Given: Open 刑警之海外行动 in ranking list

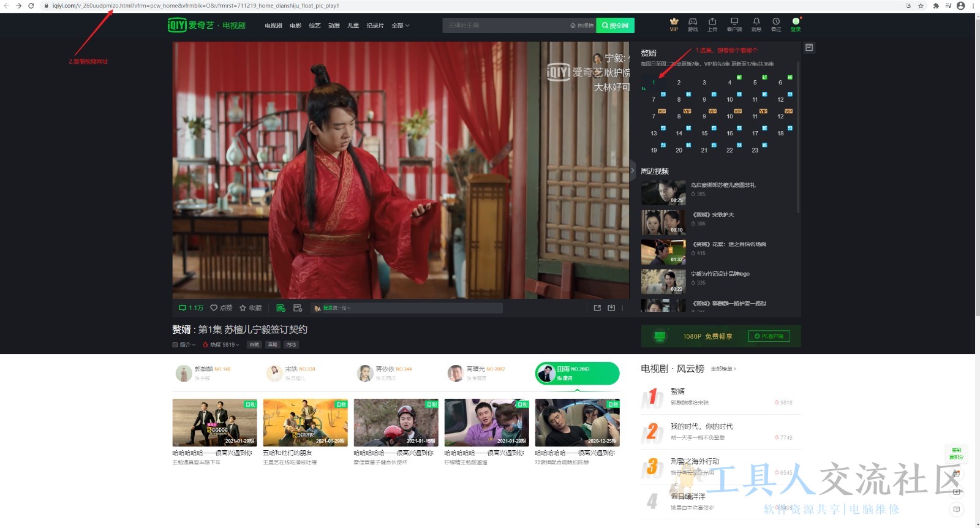Looking at the screenshot, I should [695, 461].
